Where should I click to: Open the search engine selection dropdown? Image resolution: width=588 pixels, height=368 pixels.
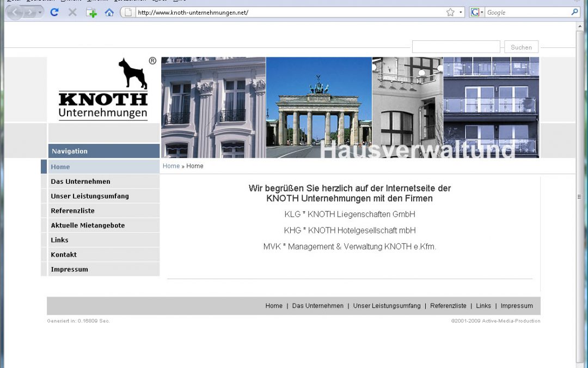coord(481,11)
